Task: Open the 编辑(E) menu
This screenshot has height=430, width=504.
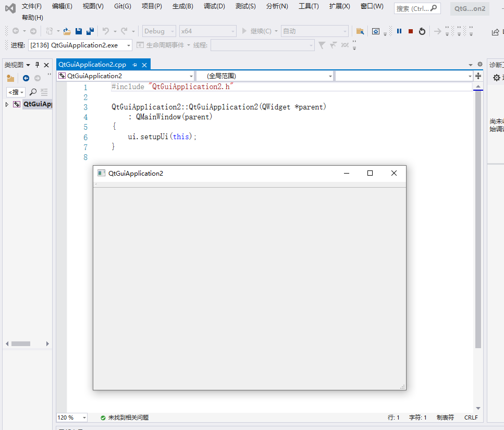Action: click(x=62, y=6)
